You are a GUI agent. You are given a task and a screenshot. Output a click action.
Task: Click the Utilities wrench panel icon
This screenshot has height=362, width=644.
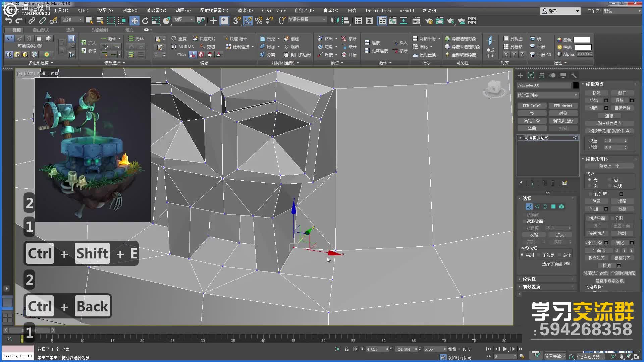point(574,75)
